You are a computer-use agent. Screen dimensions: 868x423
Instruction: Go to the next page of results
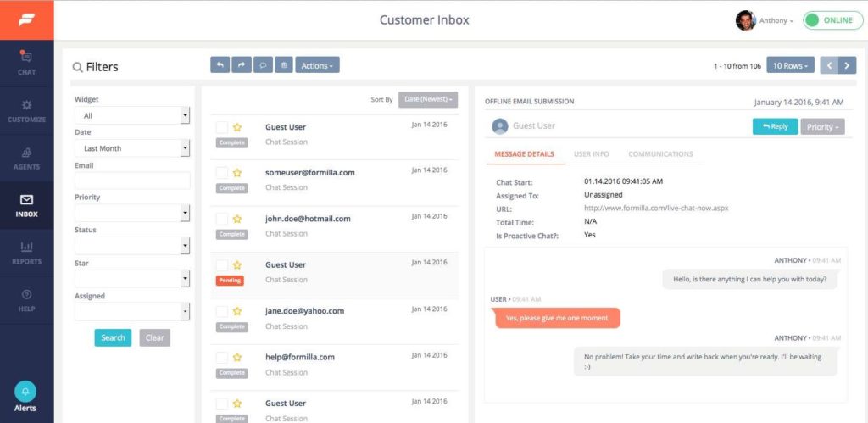tap(847, 65)
